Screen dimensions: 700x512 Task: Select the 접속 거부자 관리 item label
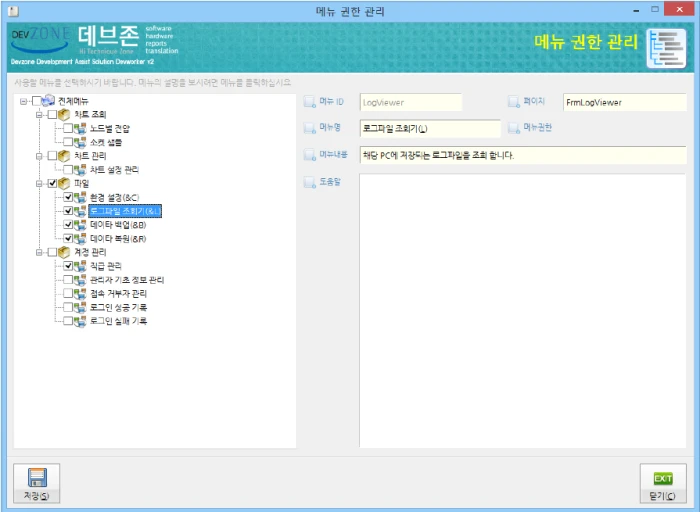(118, 294)
